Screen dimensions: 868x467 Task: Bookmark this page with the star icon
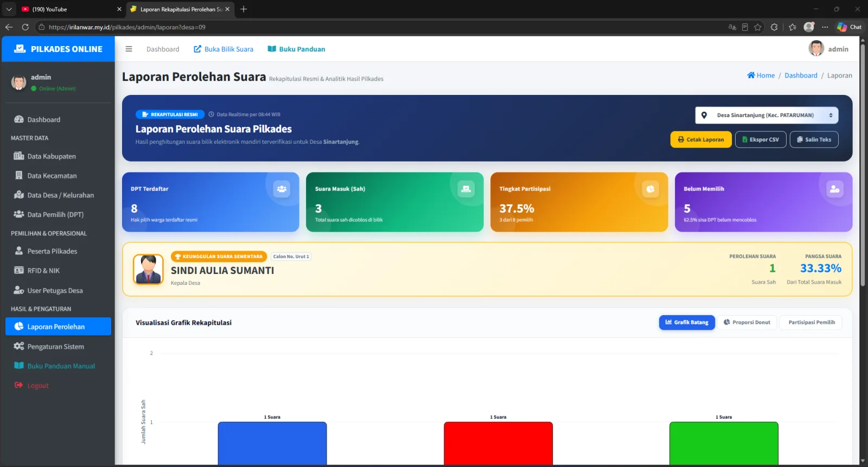point(758,27)
